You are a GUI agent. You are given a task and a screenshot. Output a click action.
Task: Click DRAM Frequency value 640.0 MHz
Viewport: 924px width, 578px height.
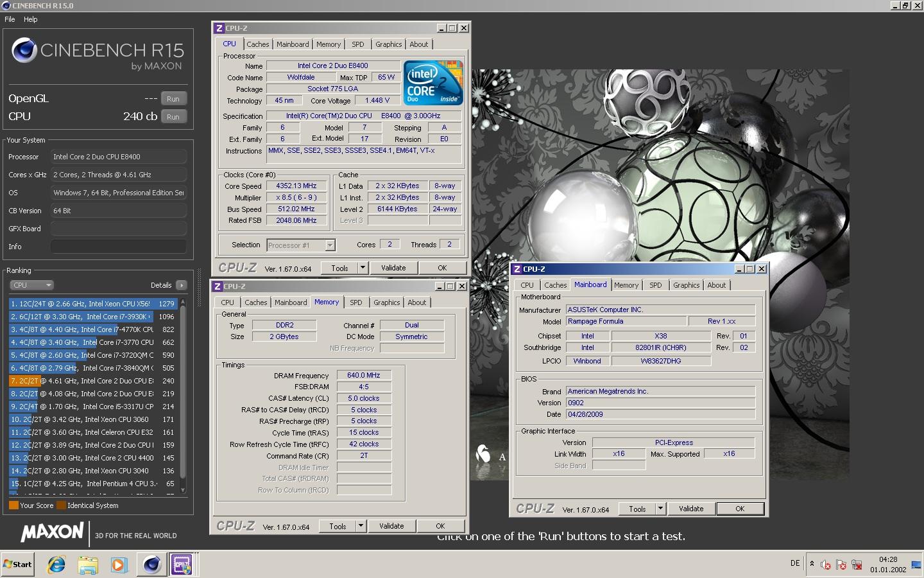[364, 376]
